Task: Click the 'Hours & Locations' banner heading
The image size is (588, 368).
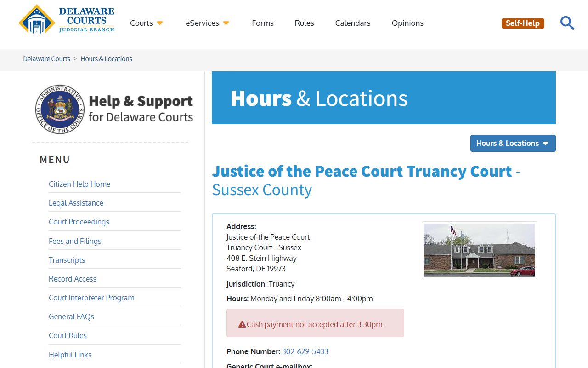Action: tap(319, 98)
